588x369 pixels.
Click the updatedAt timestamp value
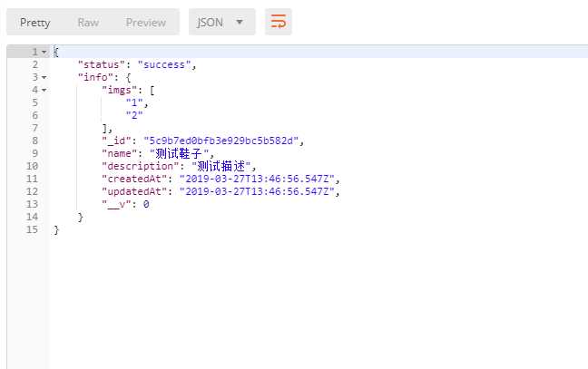coord(257,191)
